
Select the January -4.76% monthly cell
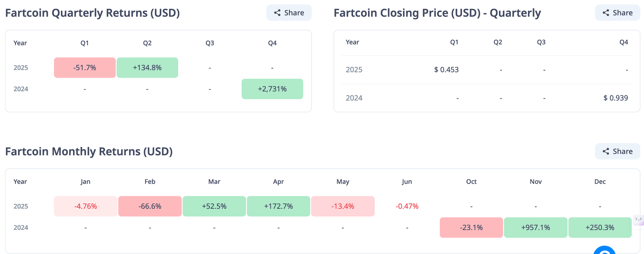(86, 206)
